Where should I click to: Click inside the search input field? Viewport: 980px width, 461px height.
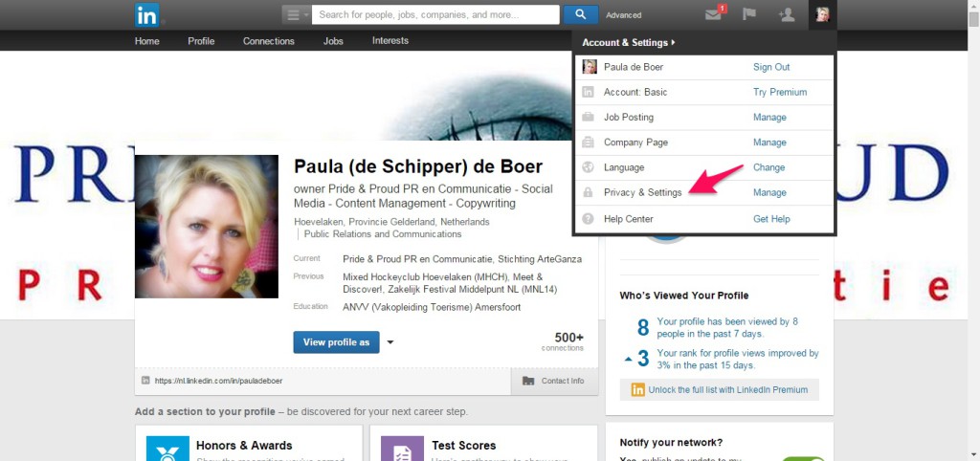click(435, 14)
